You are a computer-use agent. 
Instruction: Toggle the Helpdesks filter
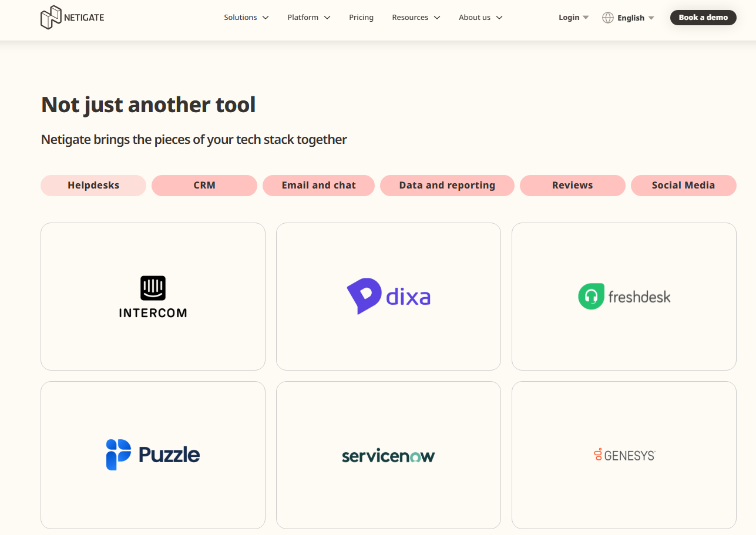coord(93,185)
